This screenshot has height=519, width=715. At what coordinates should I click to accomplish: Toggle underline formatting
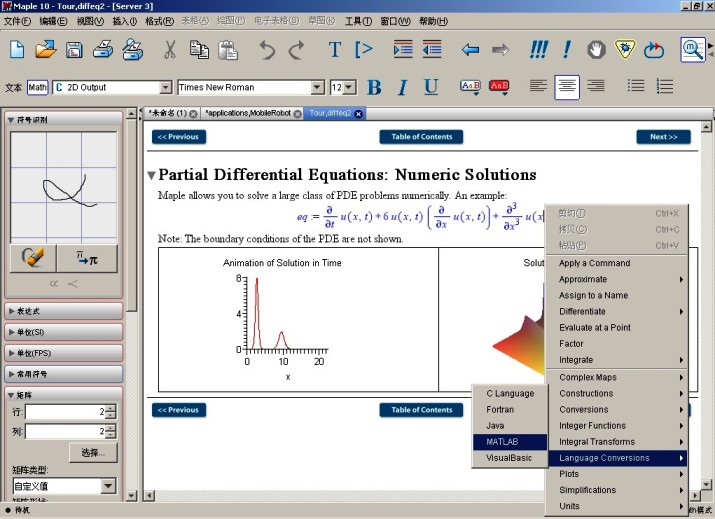[x=431, y=87]
